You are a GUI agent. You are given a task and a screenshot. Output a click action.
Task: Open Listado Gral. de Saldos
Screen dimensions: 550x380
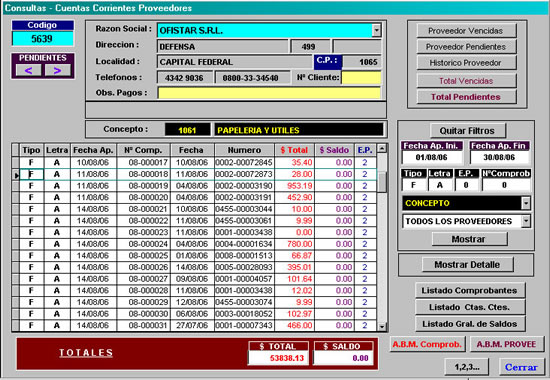(470, 324)
